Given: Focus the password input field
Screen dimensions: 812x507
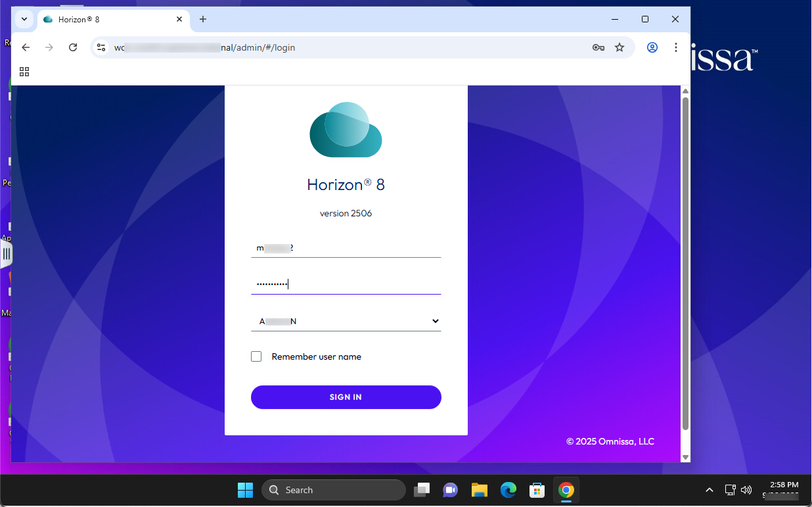Looking at the screenshot, I should [346, 284].
